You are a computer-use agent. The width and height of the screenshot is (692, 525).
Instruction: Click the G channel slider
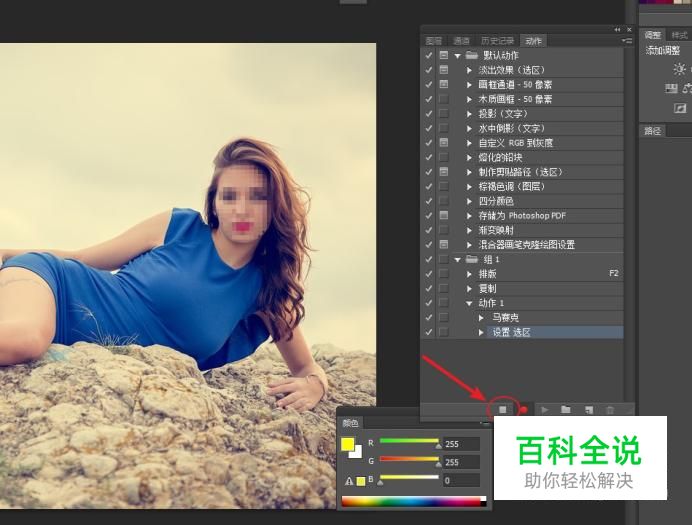[410, 461]
